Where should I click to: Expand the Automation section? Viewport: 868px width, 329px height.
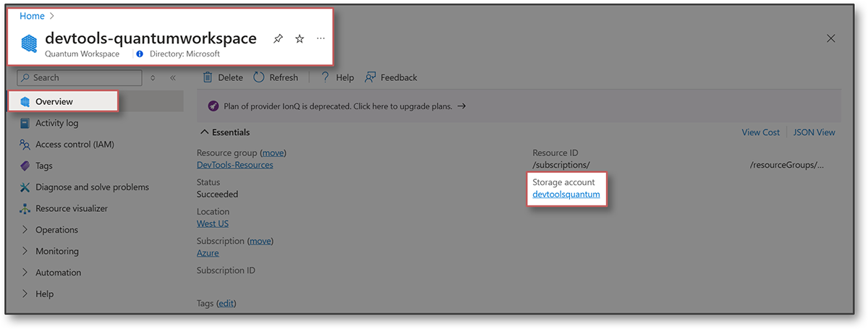tap(58, 273)
